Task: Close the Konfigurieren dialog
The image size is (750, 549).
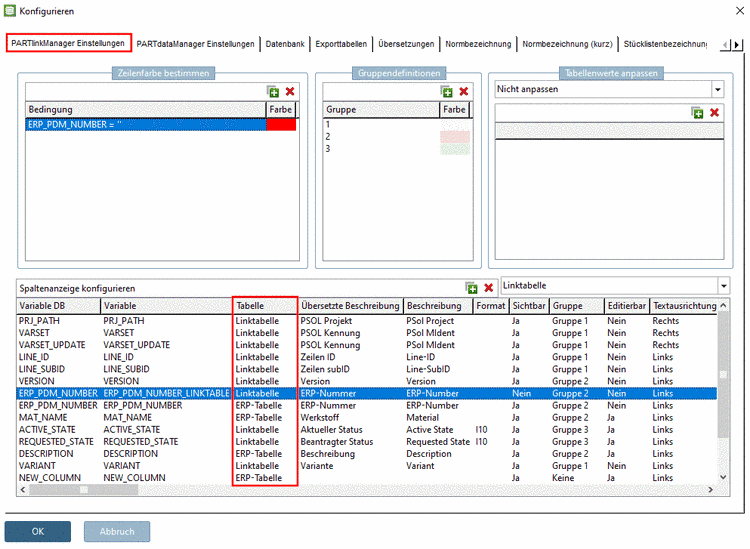Action: tap(739, 11)
